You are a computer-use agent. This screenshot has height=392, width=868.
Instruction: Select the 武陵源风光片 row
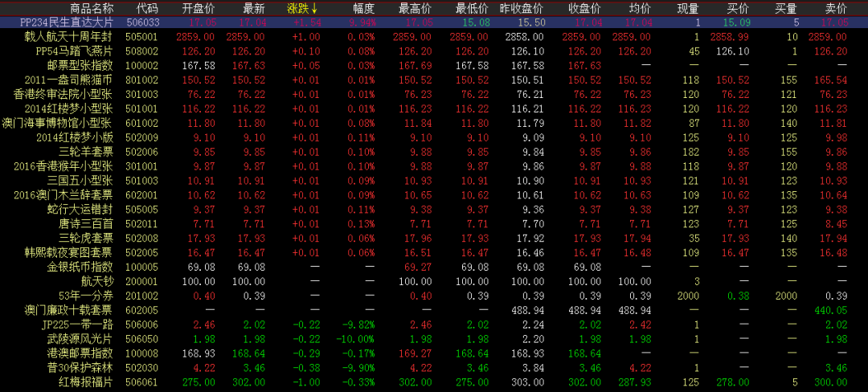point(80,339)
